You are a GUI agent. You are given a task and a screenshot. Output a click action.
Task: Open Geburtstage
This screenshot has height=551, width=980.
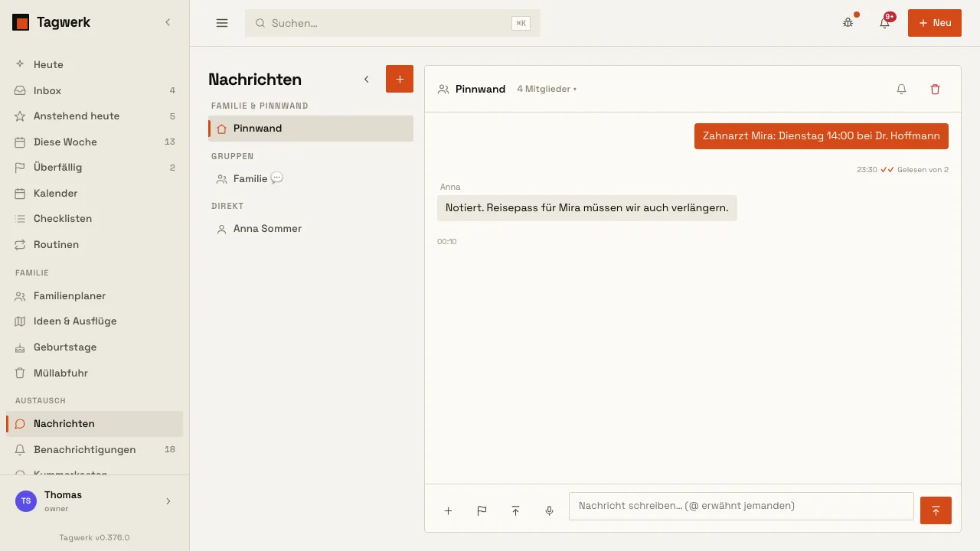click(x=95, y=347)
